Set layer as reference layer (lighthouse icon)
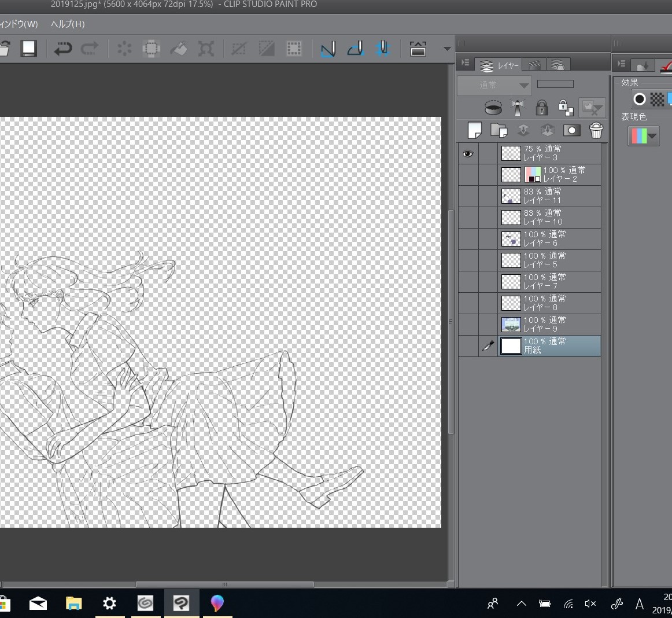Screen dimensions: 672x618 coord(517,108)
